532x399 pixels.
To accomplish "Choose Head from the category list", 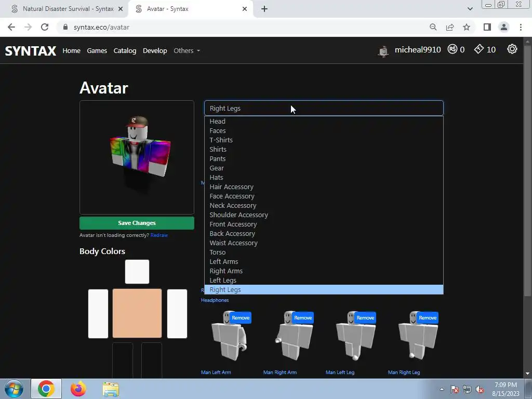I will click(324, 121).
